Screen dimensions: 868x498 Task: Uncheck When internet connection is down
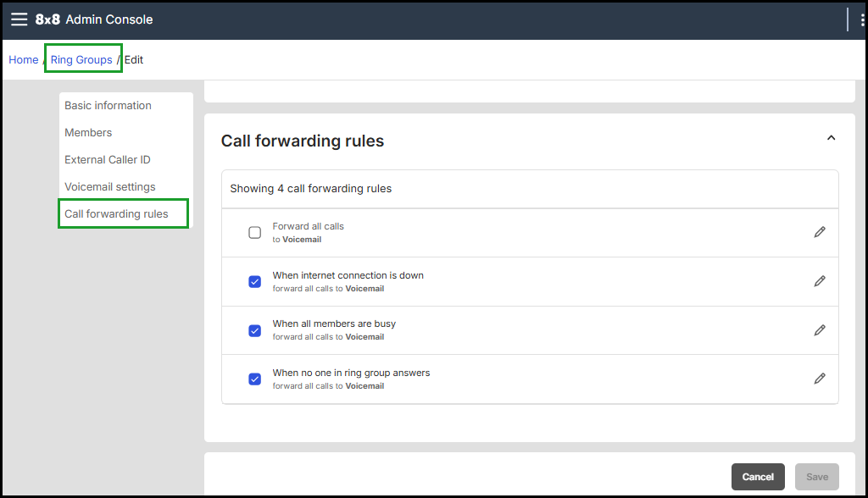point(254,281)
